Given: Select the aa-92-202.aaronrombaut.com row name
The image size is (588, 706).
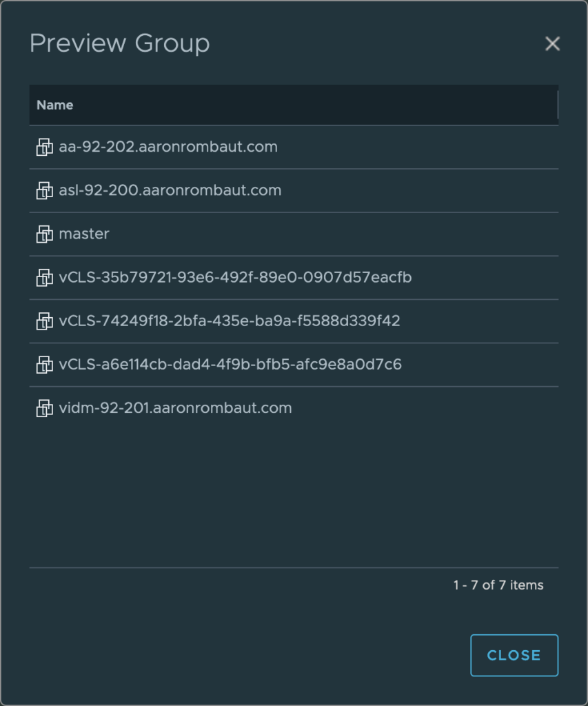Looking at the screenshot, I should (168, 147).
